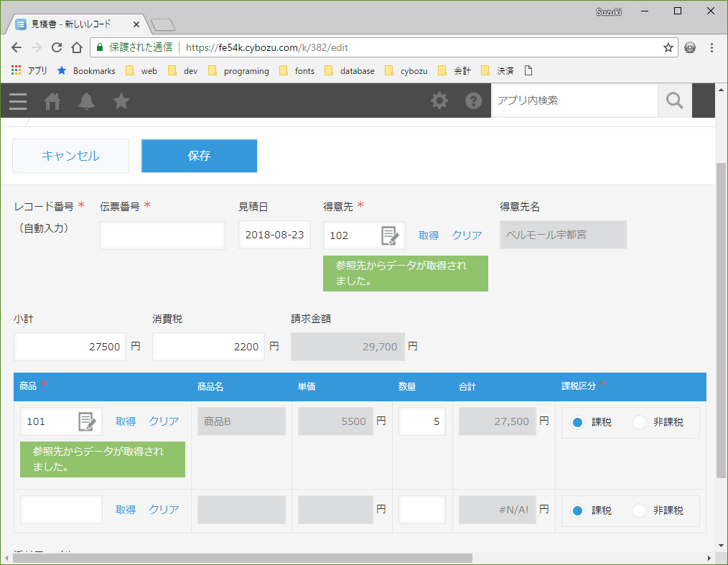Image resolution: width=728 pixels, height=565 pixels.
Task: Click the vertical page scrollbar
Action: (721, 320)
